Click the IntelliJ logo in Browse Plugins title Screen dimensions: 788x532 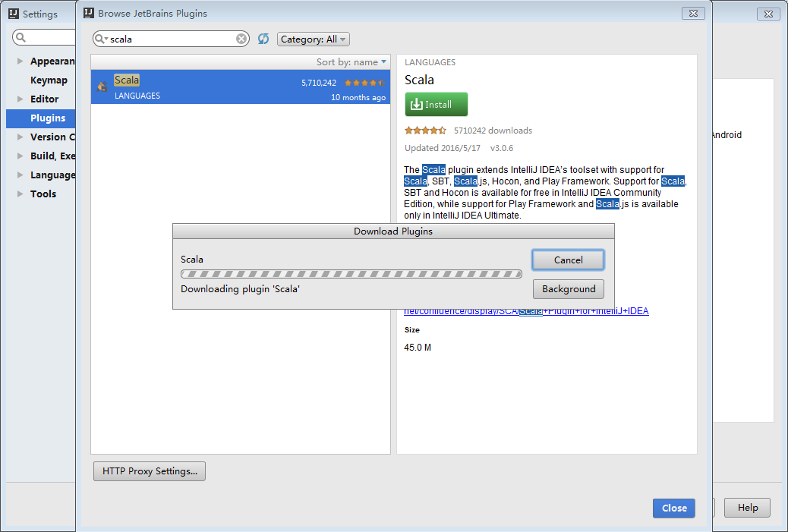(x=89, y=13)
